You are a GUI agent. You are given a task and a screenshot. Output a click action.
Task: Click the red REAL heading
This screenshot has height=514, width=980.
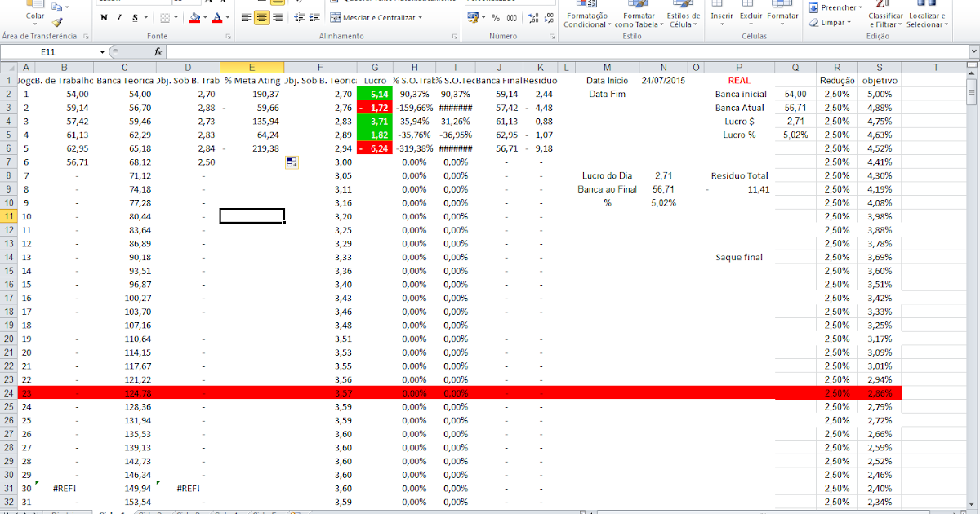(x=739, y=80)
